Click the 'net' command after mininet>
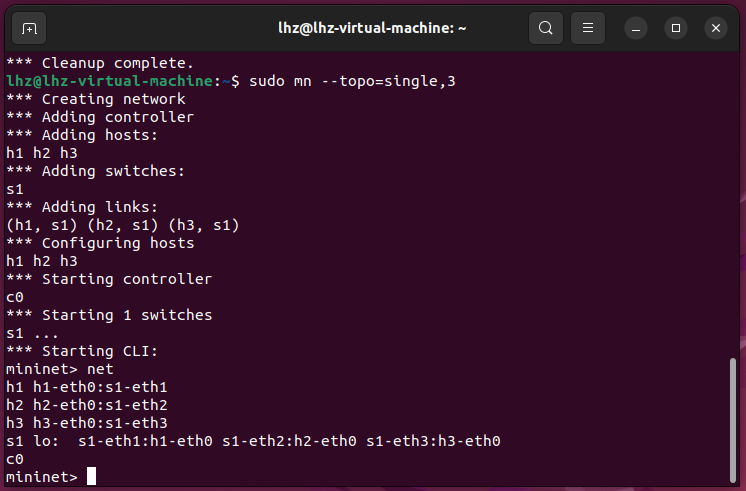 [x=101, y=369]
